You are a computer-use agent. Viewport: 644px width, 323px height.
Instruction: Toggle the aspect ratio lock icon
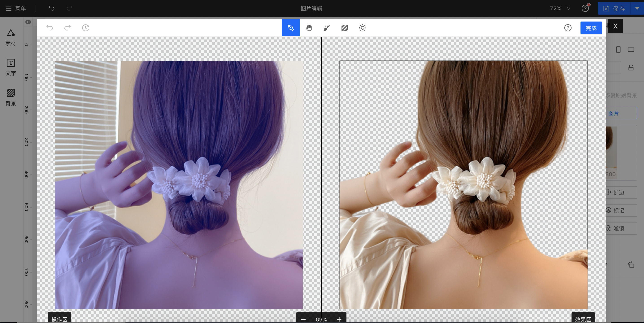tap(631, 68)
